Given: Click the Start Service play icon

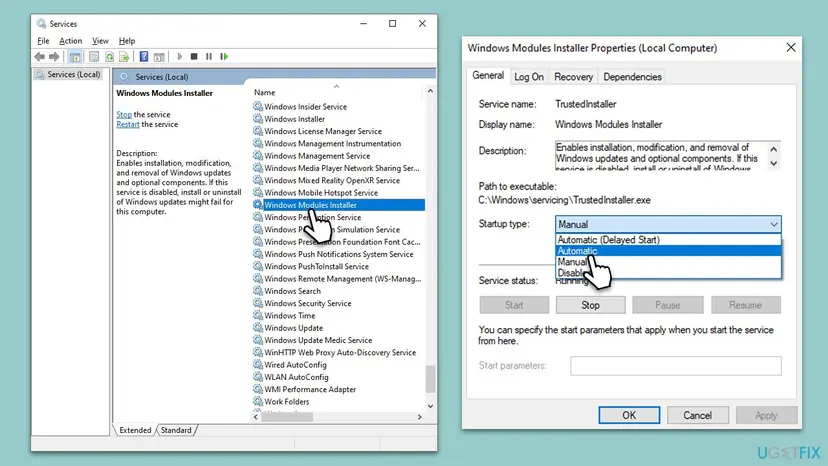Looking at the screenshot, I should coord(180,57).
